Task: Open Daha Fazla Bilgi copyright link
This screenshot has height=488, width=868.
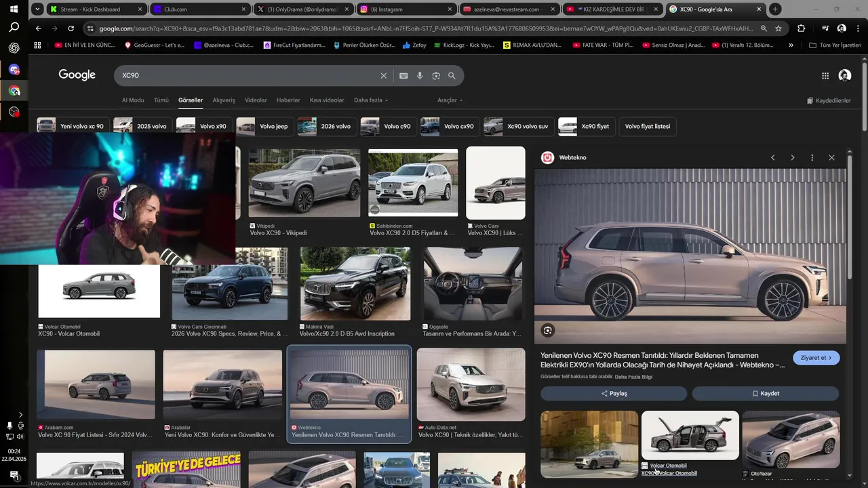Action: point(633,377)
